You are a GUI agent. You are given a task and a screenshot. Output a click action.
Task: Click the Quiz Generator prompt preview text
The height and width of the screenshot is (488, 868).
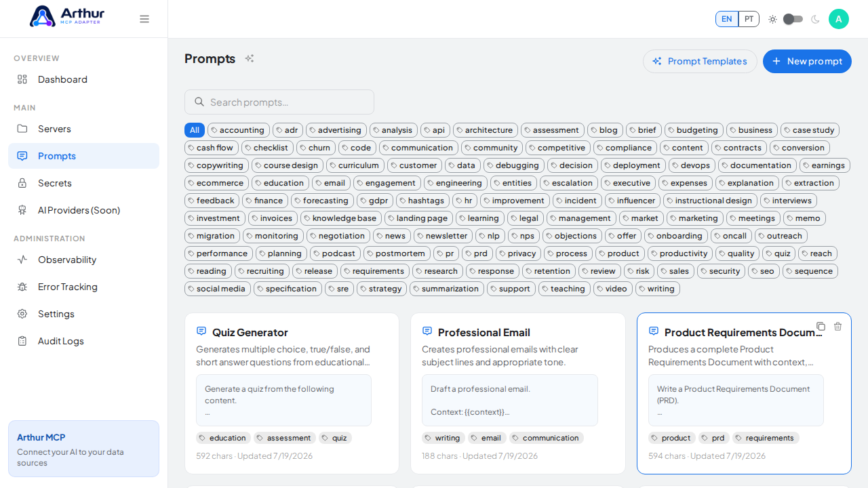283,400
